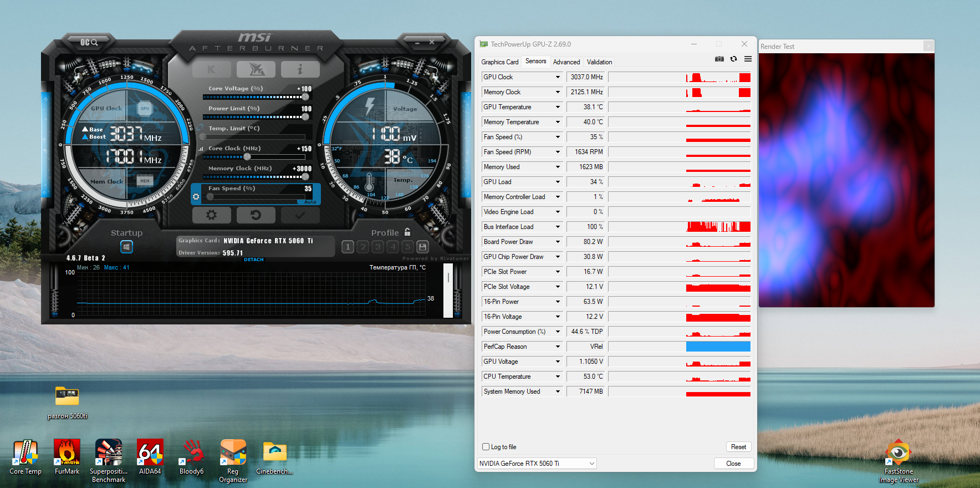
Task: Open the AIDA64 desktop shortcut
Action: coord(150,457)
